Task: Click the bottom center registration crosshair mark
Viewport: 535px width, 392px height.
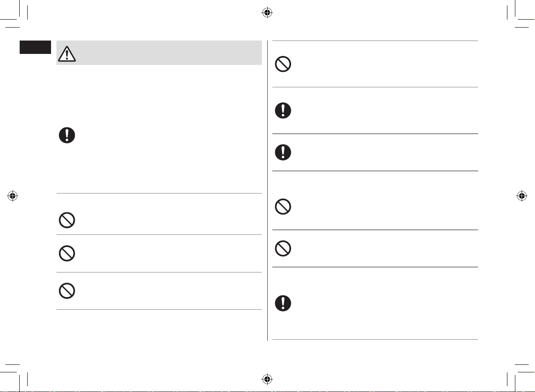Action: pyautogui.click(x=267, y=379)
